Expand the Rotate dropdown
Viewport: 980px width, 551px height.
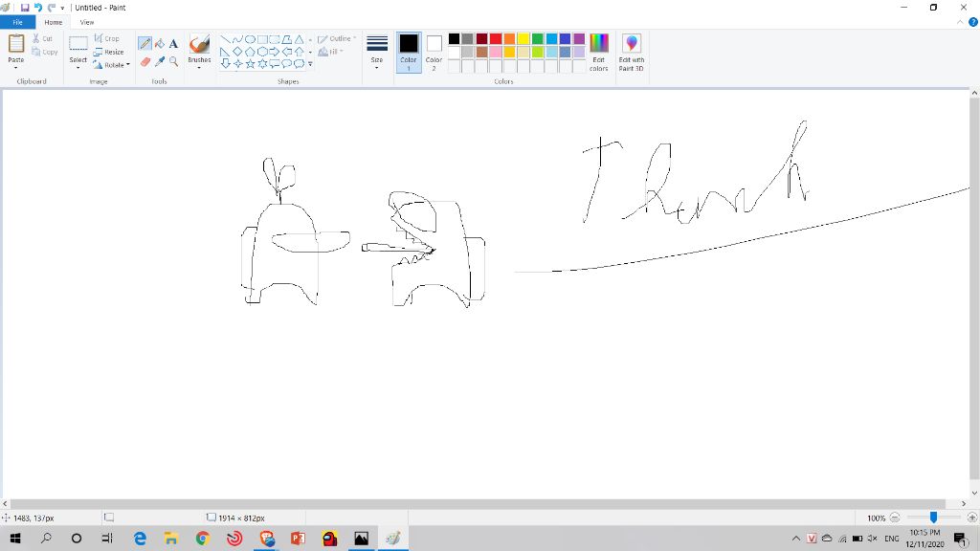[x=128, y=65]
